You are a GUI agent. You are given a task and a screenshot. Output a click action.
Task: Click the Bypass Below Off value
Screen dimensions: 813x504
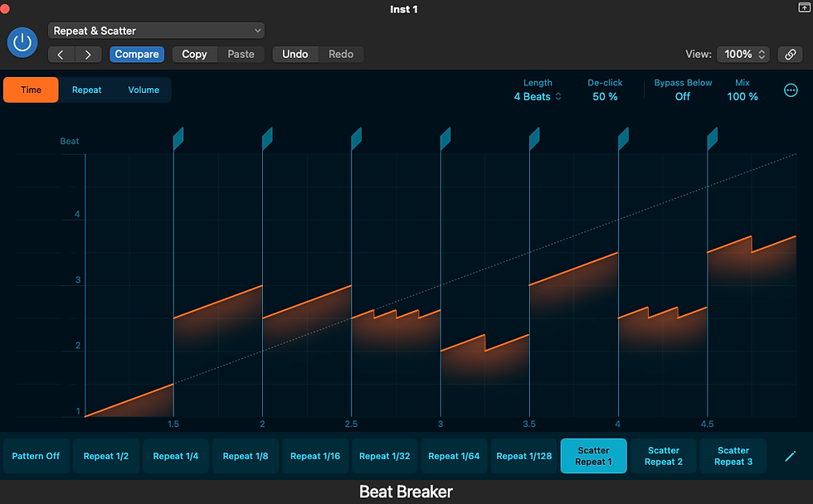682,96
